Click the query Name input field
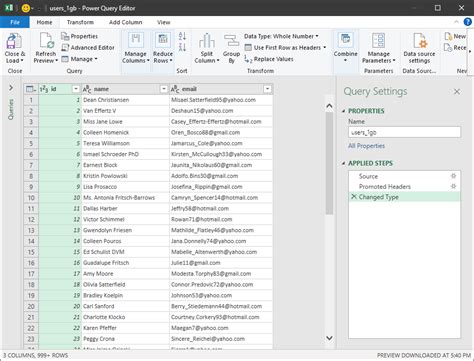Screen dimensions: 474x361 click(404, 132)
